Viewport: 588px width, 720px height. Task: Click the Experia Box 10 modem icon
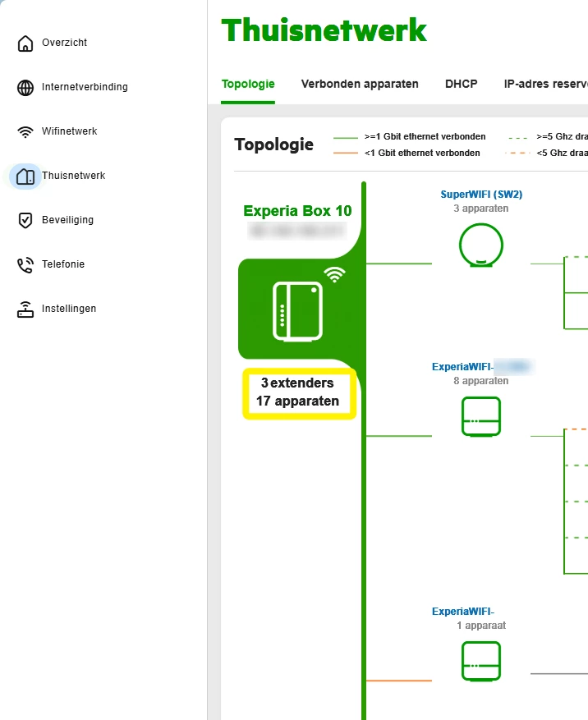pyautogui.click(x=297, y=311)
